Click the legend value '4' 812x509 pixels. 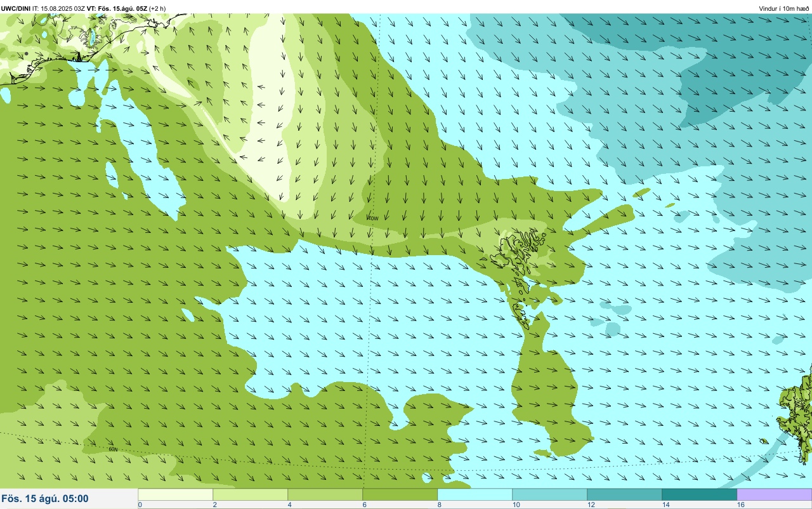[289, 505]
